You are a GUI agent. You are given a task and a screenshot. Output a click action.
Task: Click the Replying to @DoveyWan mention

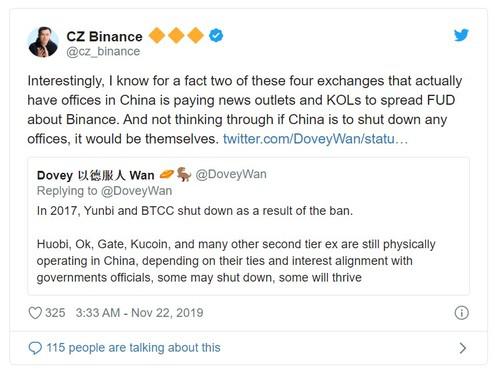click(x=136, y=191)
